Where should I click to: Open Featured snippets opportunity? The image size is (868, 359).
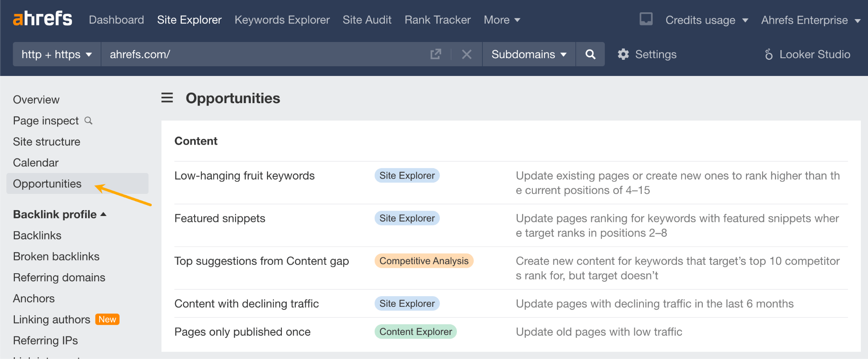point(220,218)
